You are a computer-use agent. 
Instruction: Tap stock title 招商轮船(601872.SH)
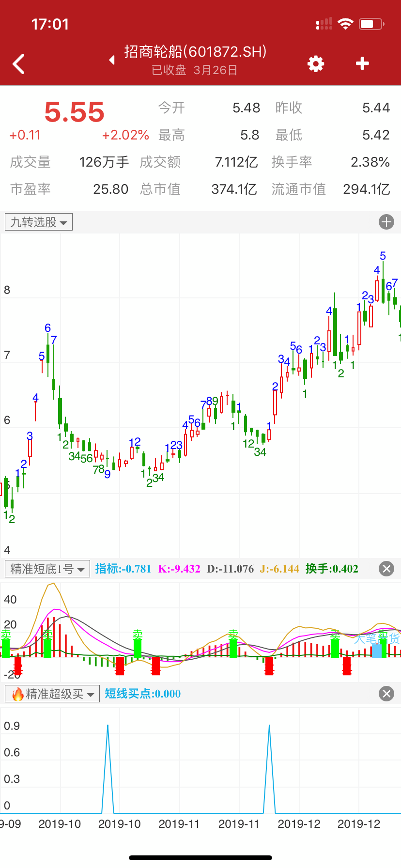tap(195, 52)
